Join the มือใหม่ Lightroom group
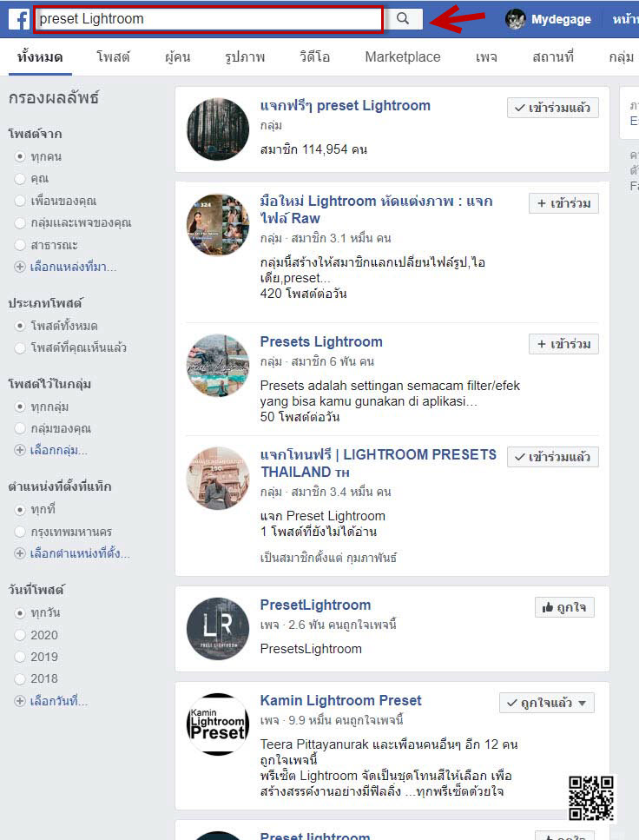Viewport: 639px width, 840px height. [563, 203]
